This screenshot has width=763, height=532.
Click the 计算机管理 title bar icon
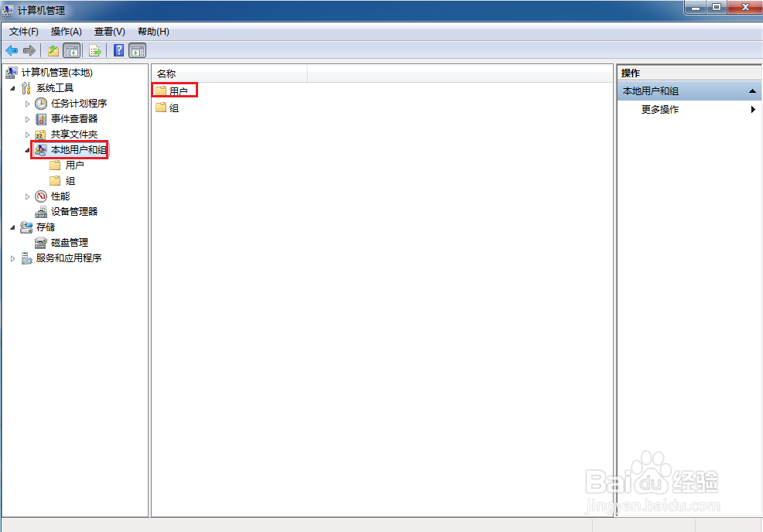(8, 10)
